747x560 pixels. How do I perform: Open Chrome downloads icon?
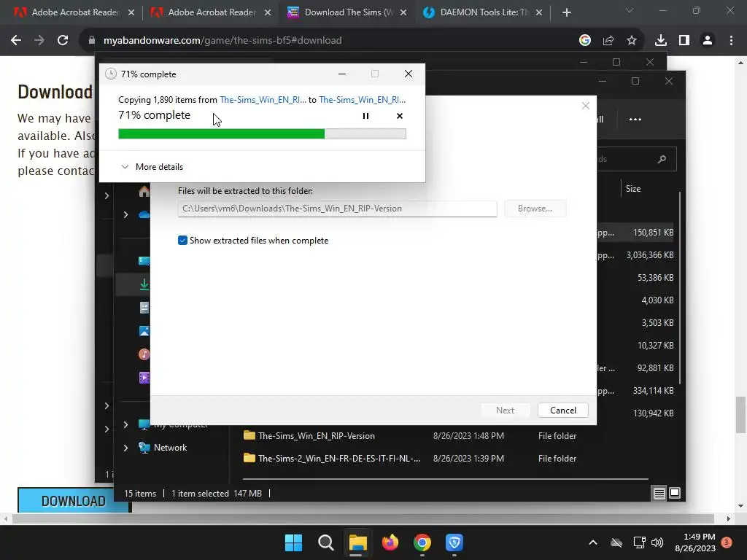click(661, 41)
